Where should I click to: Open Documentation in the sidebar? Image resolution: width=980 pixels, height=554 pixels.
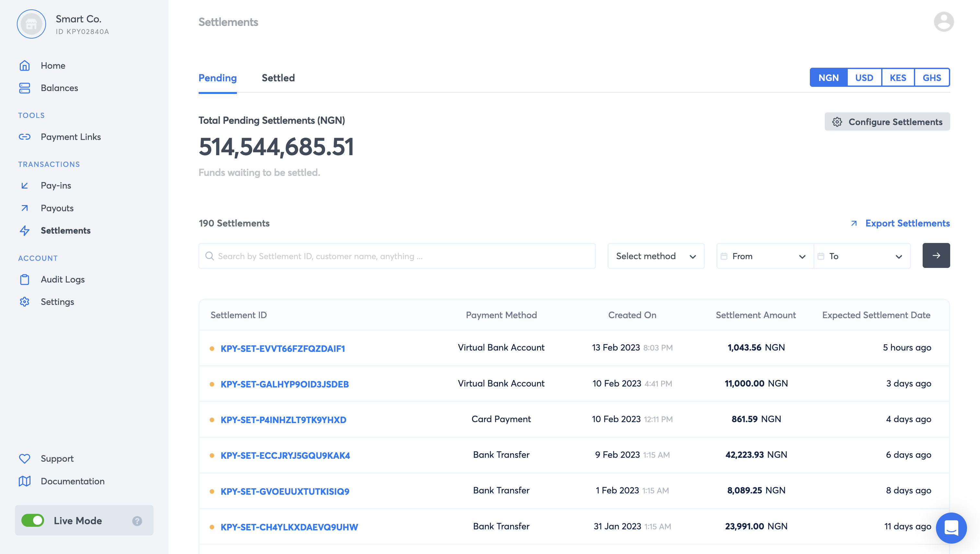(72, 481)
